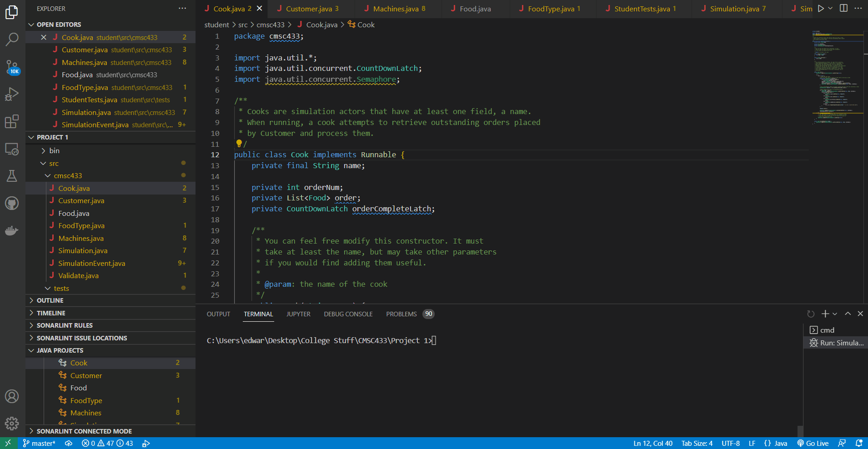The image size is (868, 449).
Task: Open the Testing flask icon view
Action: tap(12, 176)
